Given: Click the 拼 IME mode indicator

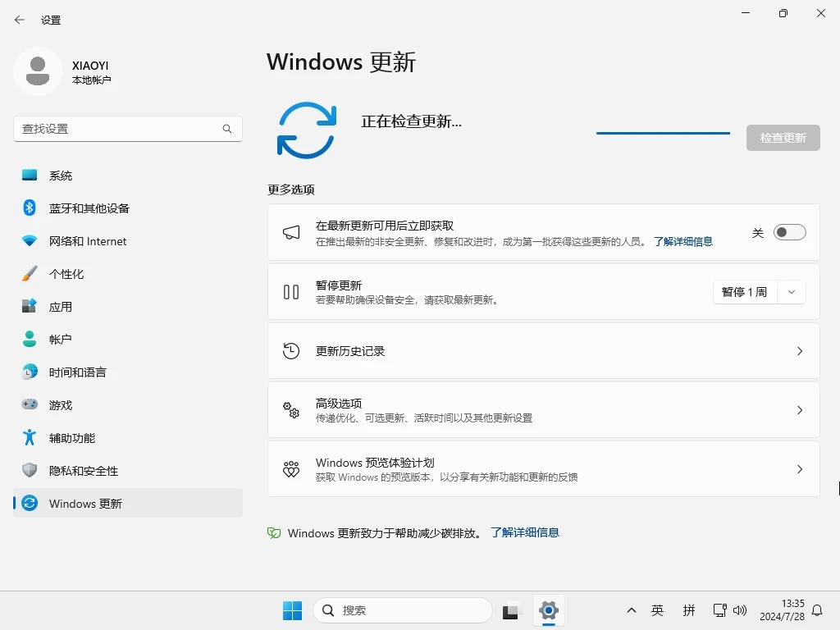Looking at the screenshot, I should point(689,610).
